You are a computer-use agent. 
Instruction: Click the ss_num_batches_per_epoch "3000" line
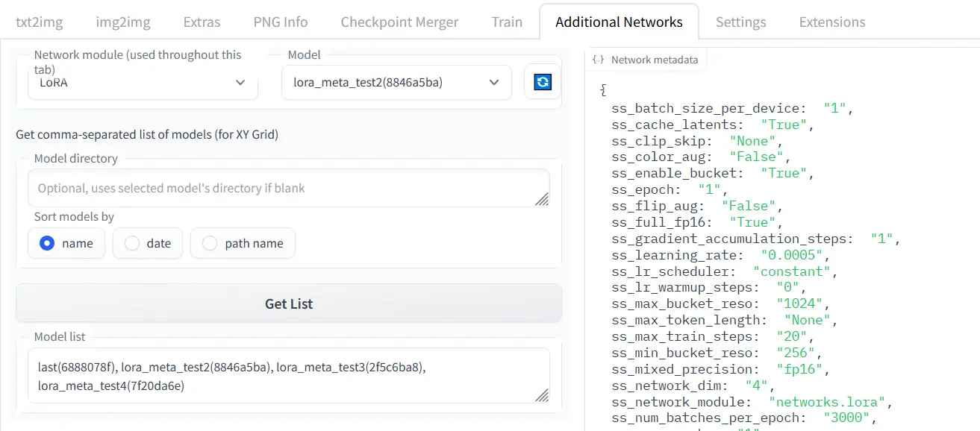tap(744, 418)
